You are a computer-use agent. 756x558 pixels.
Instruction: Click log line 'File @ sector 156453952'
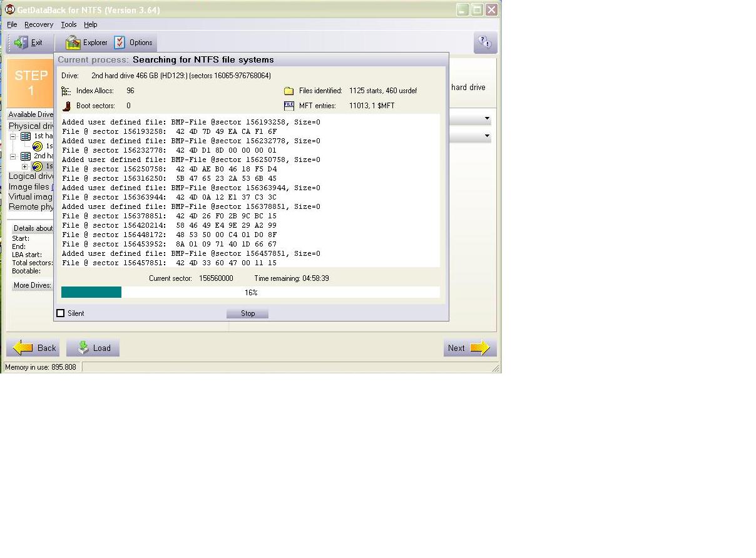(x=169, y=244)
